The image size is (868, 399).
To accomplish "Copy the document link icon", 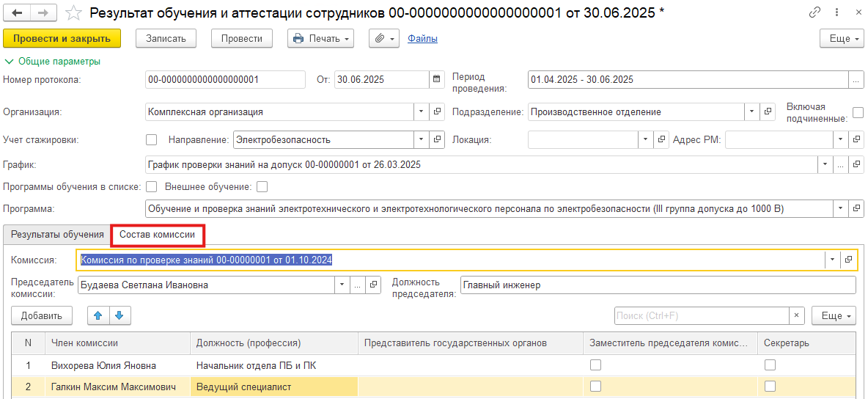I will (815, 13).
